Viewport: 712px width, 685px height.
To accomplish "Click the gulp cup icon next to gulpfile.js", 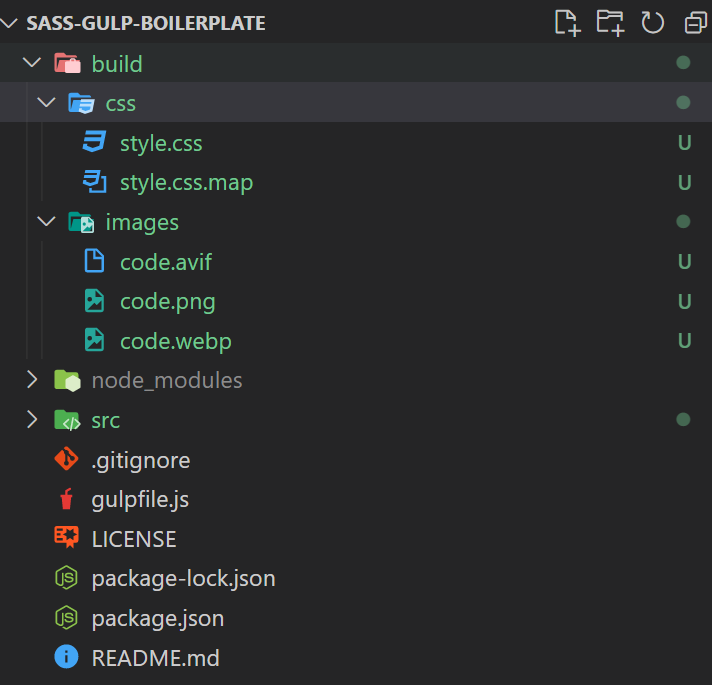I will point(67,499).
